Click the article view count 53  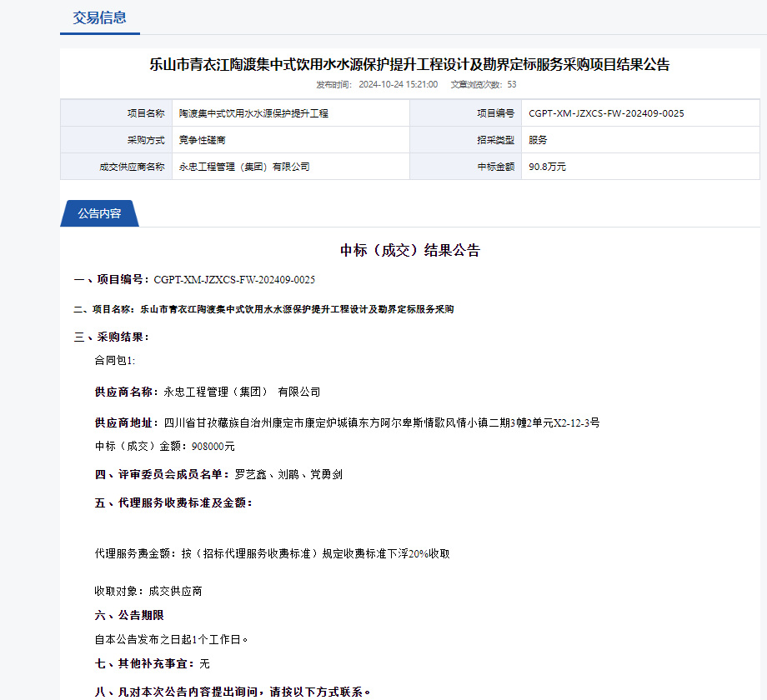click(x=512, y=84)
